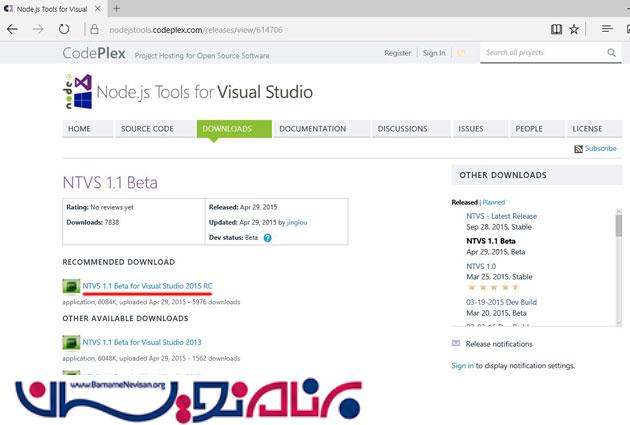Screen dimensions: 630x425
Task: Click the tab favicon of Node.js Tools tab
Action: coord(8,8)
